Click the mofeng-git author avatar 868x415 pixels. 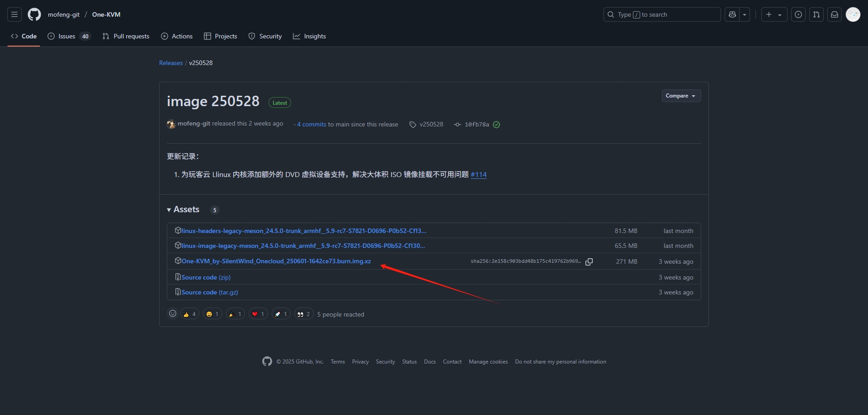pyautogui.click(x=171, y=124)
